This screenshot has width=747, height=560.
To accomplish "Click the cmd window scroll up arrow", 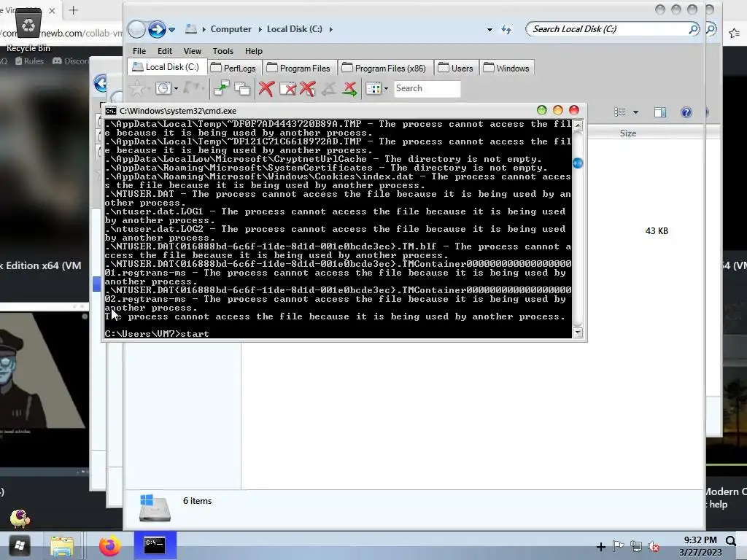I will tap(578, 125).
